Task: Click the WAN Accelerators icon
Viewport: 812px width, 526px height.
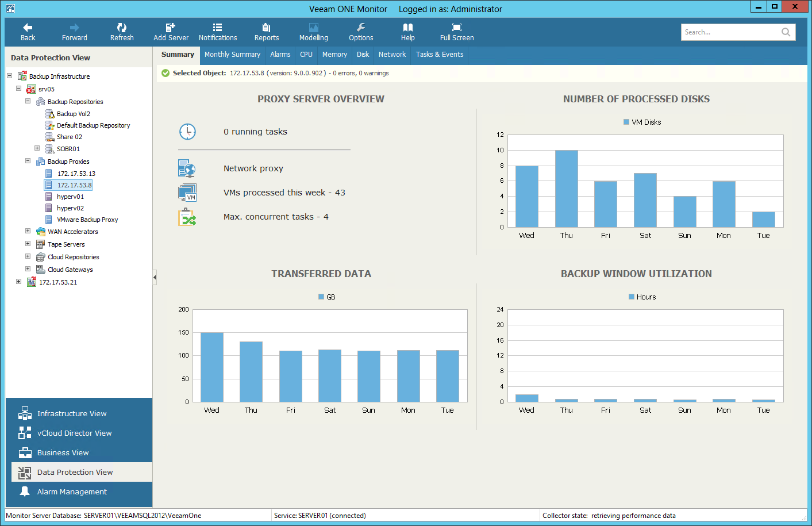Action: tap(40, 232)
